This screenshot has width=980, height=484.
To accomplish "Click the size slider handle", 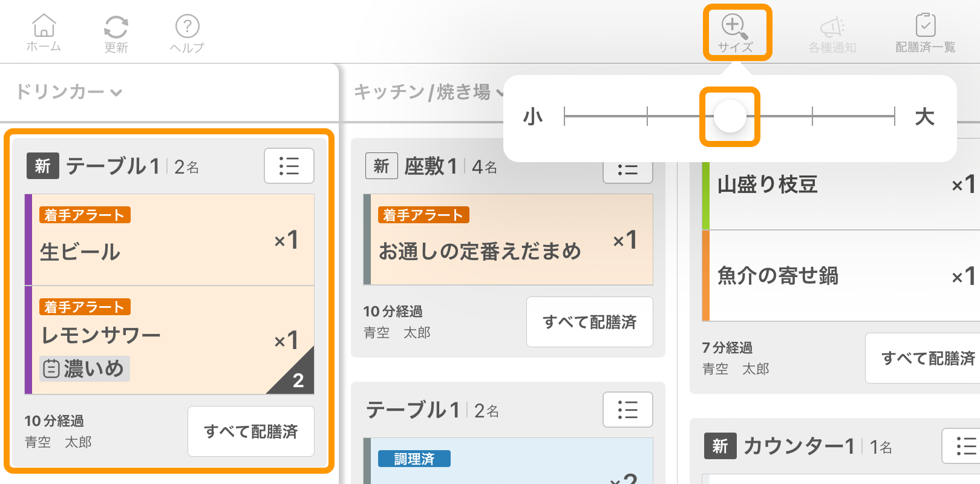I will coord(730,116).
